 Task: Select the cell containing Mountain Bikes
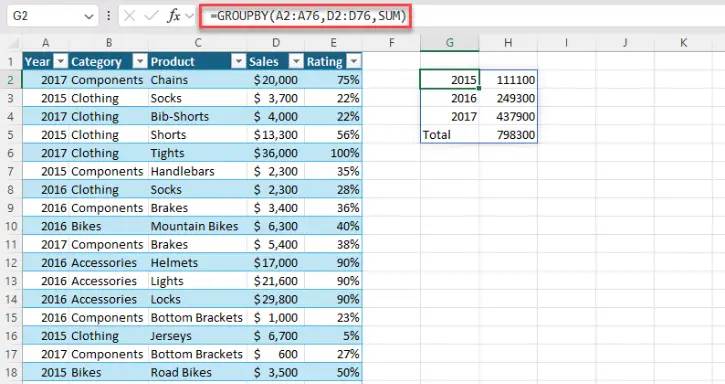(198, 226)
